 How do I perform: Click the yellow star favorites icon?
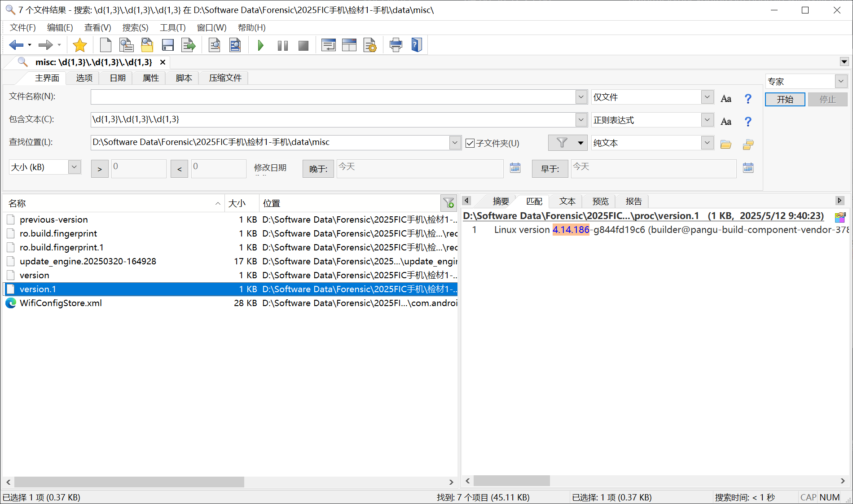tap(79, 45)
